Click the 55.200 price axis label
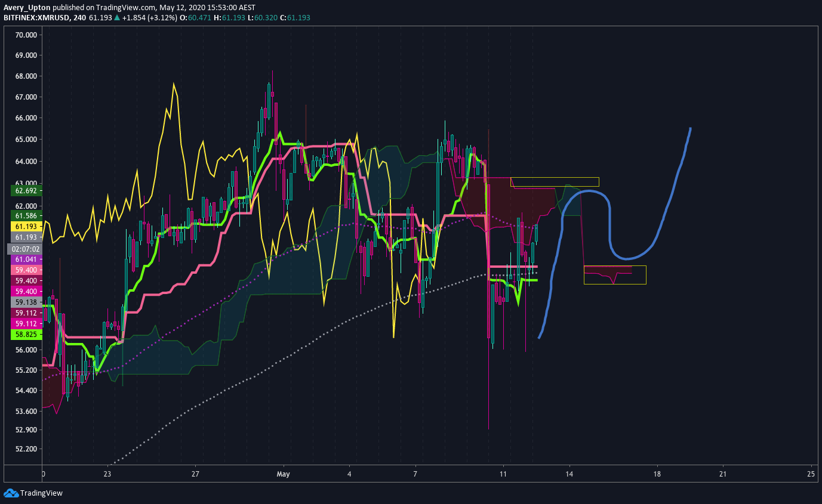Viewport: 822px width, 504px height. 26,370
